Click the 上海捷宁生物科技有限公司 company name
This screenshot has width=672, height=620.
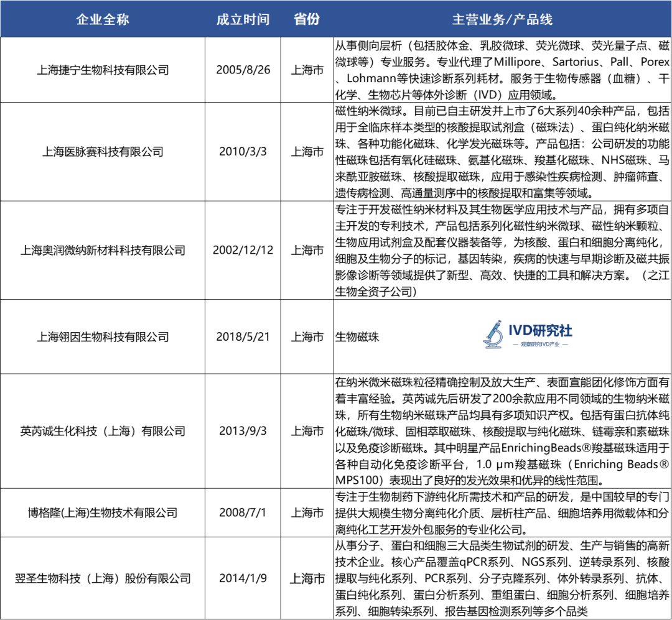coord(103,70)
